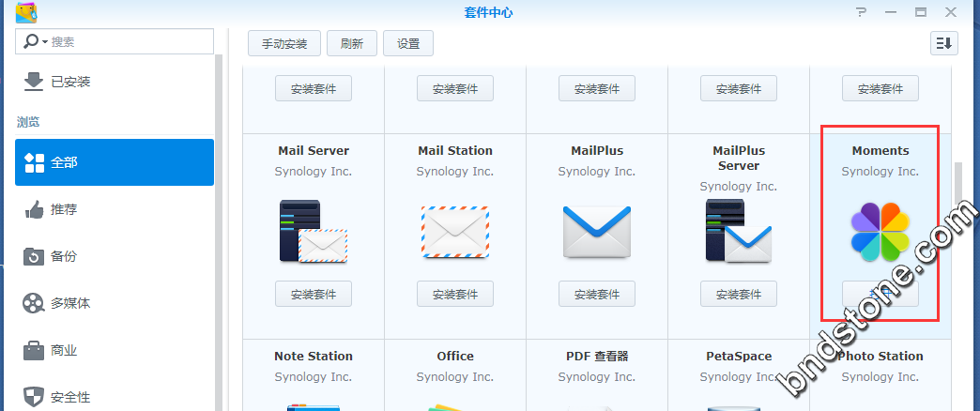The height and width of the screenshot is (411, 980).
Task: Click the Moments title
Action: [880, 150]
